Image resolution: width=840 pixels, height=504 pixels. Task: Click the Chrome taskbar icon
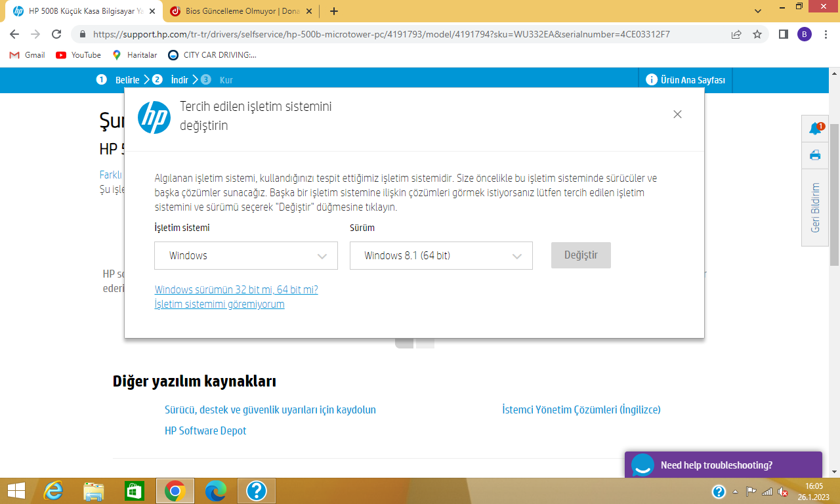[x=175, y=491]
